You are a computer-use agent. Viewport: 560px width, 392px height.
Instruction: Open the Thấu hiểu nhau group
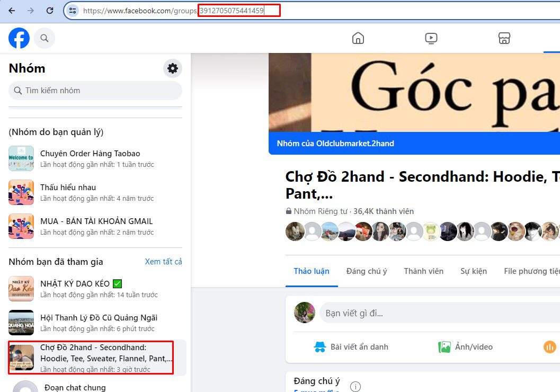(95, 192)
